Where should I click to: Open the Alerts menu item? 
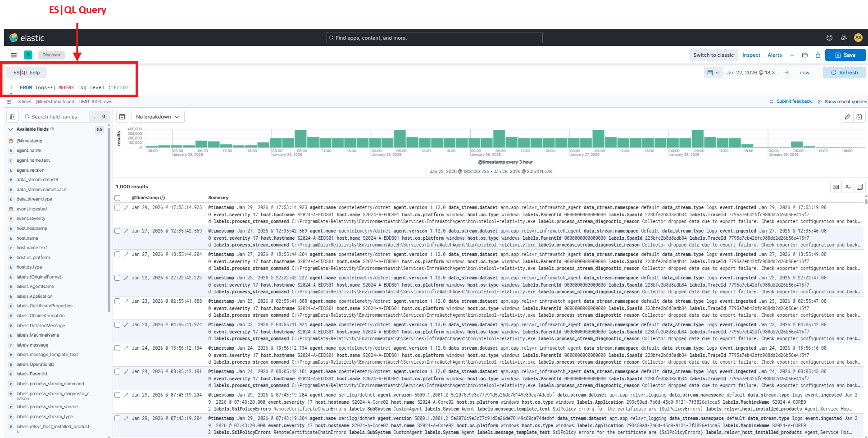[774, 55]
